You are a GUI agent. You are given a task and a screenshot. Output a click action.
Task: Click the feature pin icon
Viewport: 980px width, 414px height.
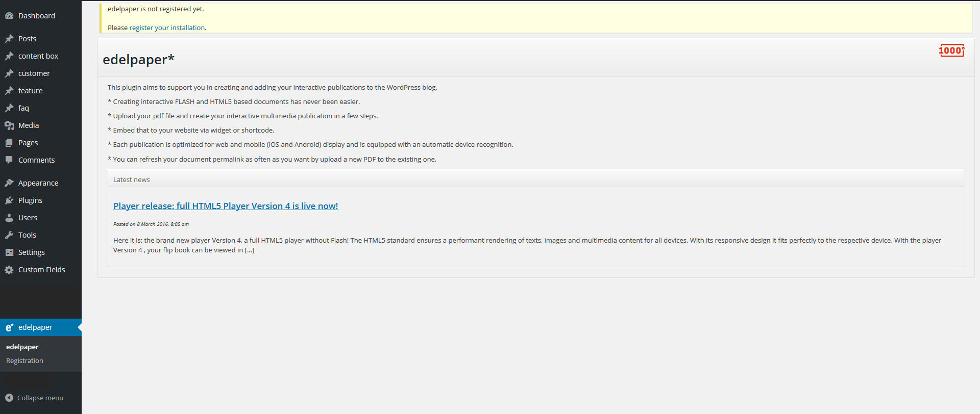[x=9, y=91]
